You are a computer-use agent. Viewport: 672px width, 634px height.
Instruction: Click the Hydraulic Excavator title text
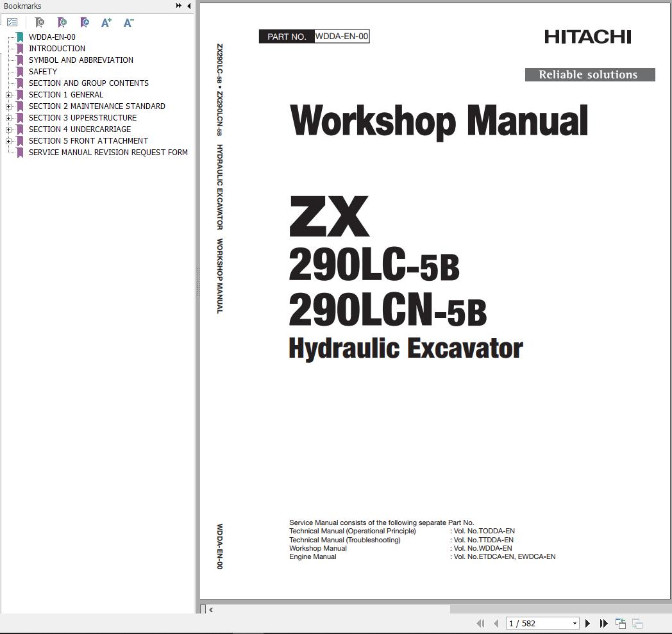pyautogui.click(x=406, y=348)
